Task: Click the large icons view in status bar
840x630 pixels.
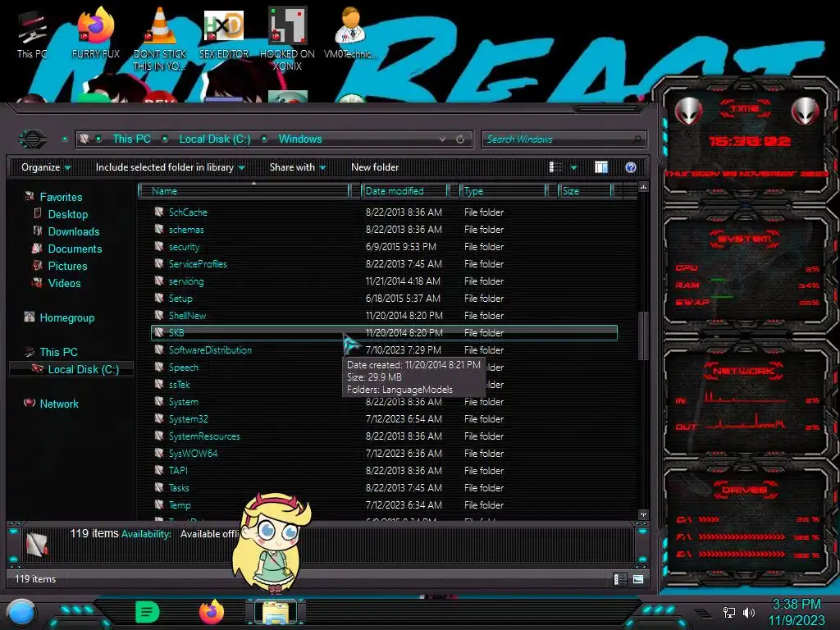Action: [x=638, y=578]
